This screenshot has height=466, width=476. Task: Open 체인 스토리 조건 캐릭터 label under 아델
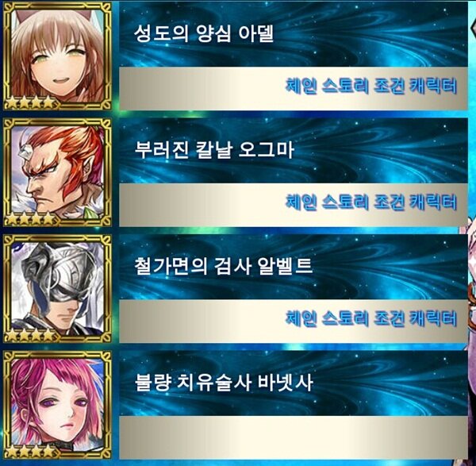[x=371, y=87]
